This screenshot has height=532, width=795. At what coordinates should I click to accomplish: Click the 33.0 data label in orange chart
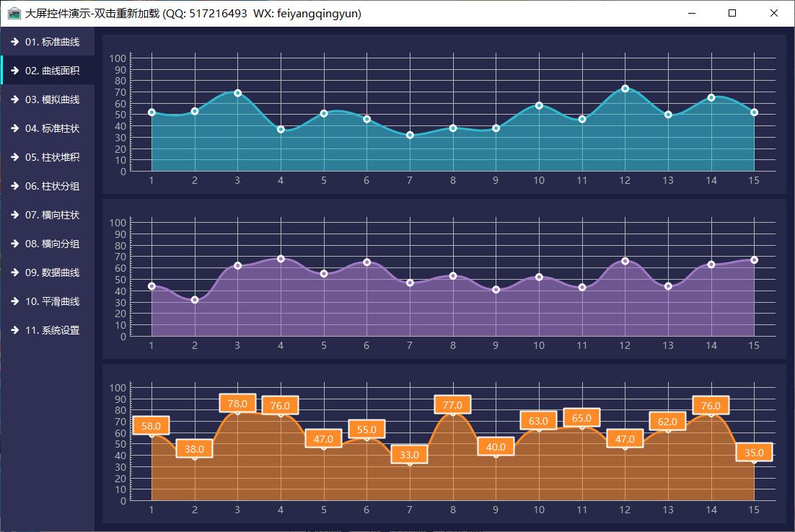click(x=410, y=455)
